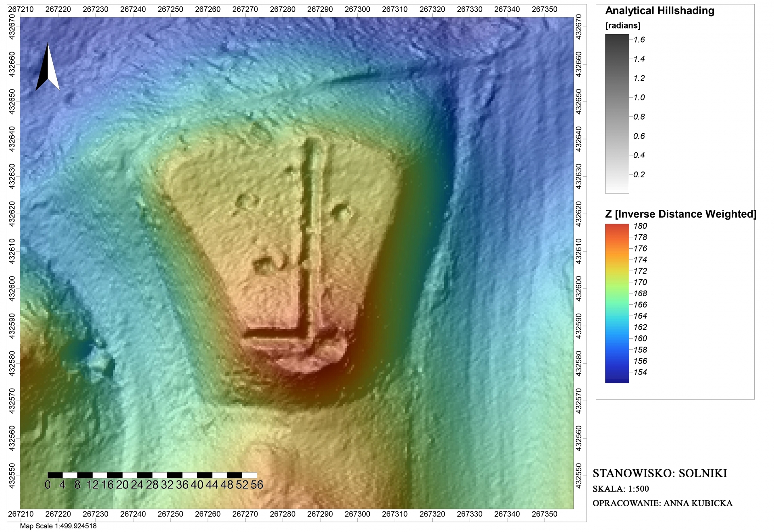Click left axis northing label 432580
Screen dimensions: 774x532
point(12,364)
